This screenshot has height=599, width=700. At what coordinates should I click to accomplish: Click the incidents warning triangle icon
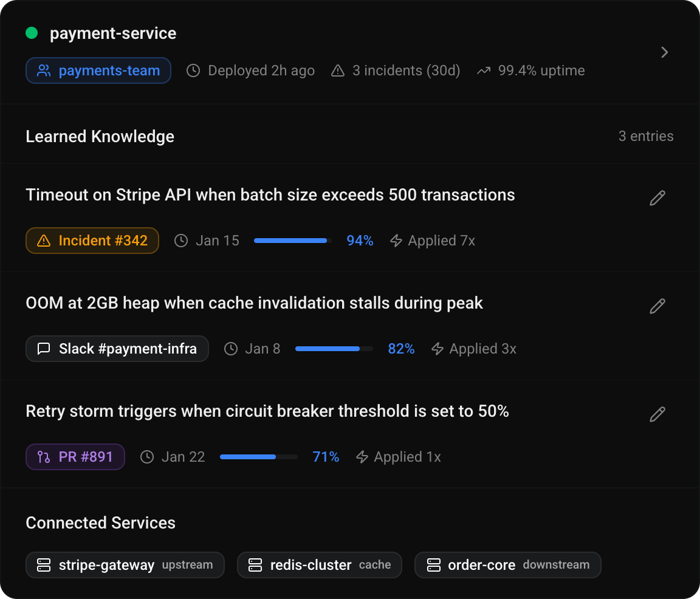coord(338,71)
